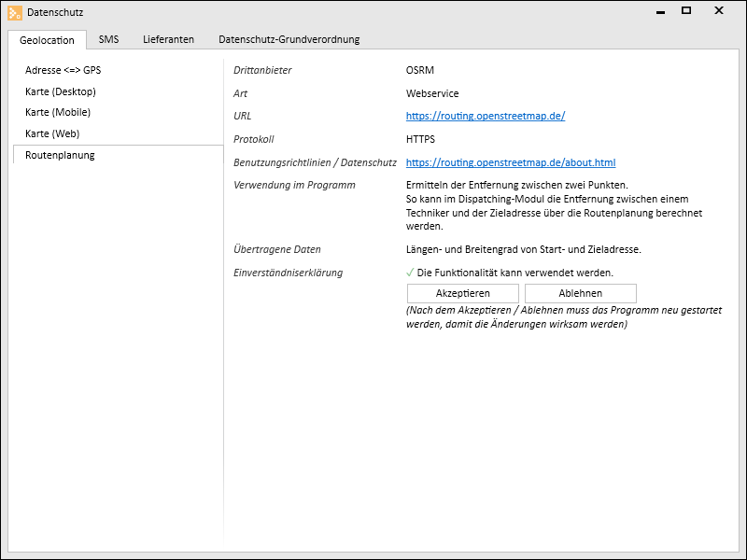Maximize the Datenschutz window
The width and height of the screenshot is (747, 560).
(686, 11)
